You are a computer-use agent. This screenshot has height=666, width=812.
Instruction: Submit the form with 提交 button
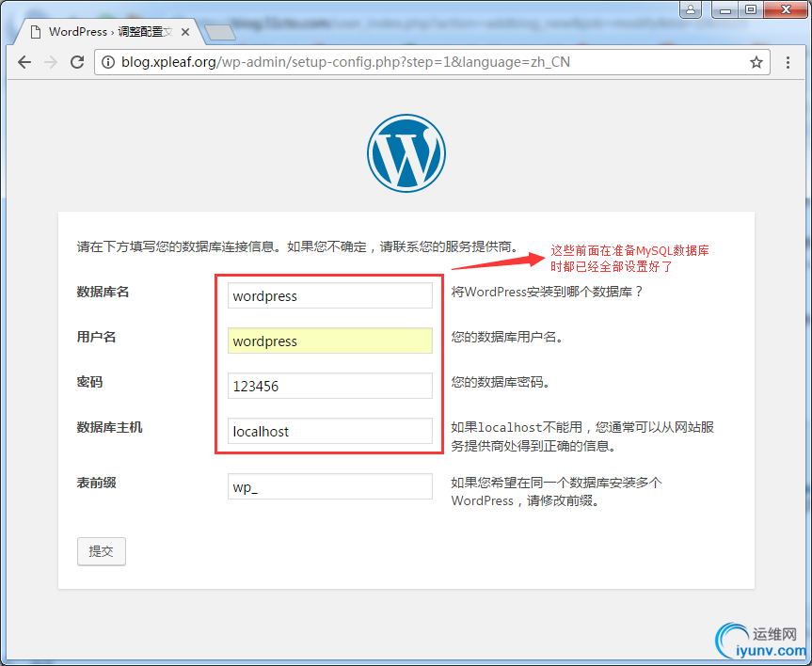coord(102,551)
